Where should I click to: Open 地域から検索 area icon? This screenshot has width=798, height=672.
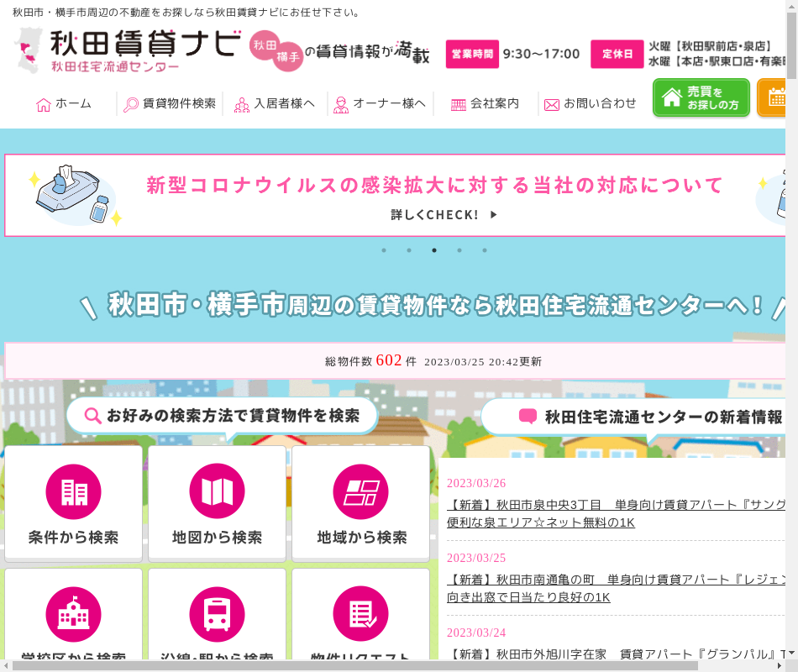click(360, 491)
